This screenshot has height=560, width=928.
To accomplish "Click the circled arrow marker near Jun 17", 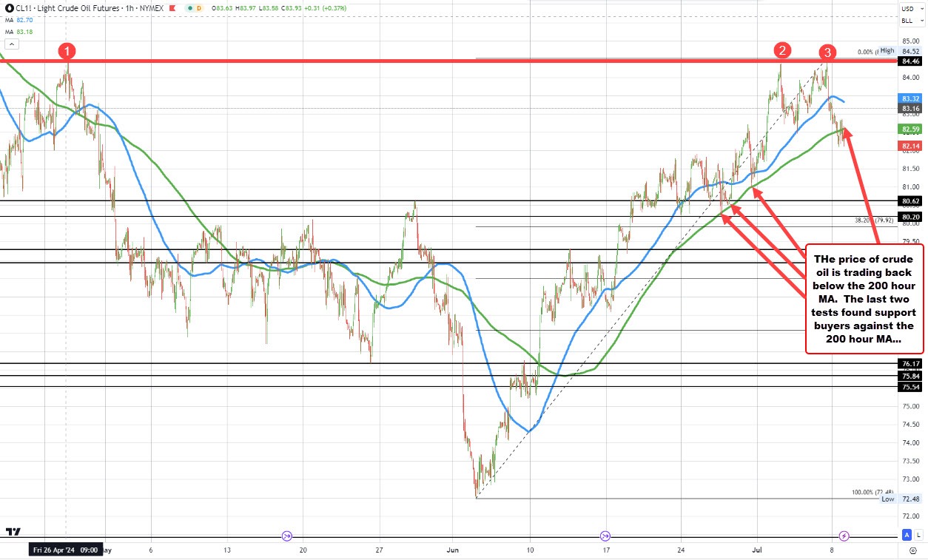I will pyautogui.click(x=605, y=535).
